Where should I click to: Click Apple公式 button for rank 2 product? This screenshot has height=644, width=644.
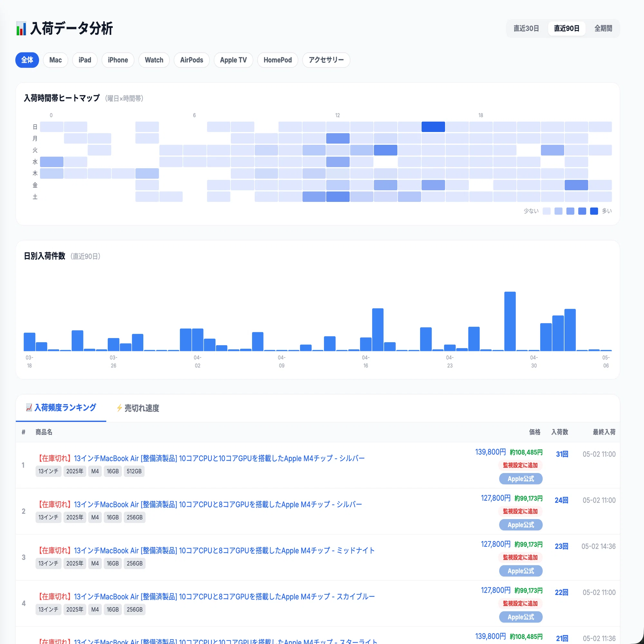tap(521, 525)
